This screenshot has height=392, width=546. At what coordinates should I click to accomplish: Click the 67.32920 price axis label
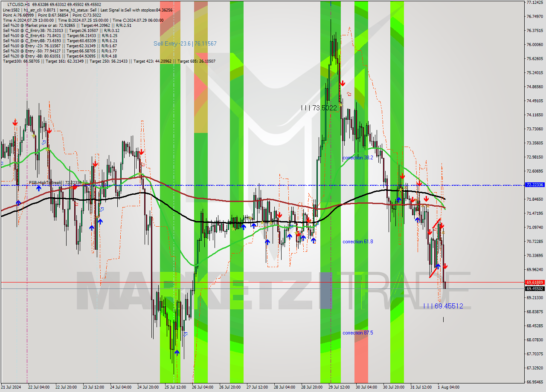click(x=535, y=368)
